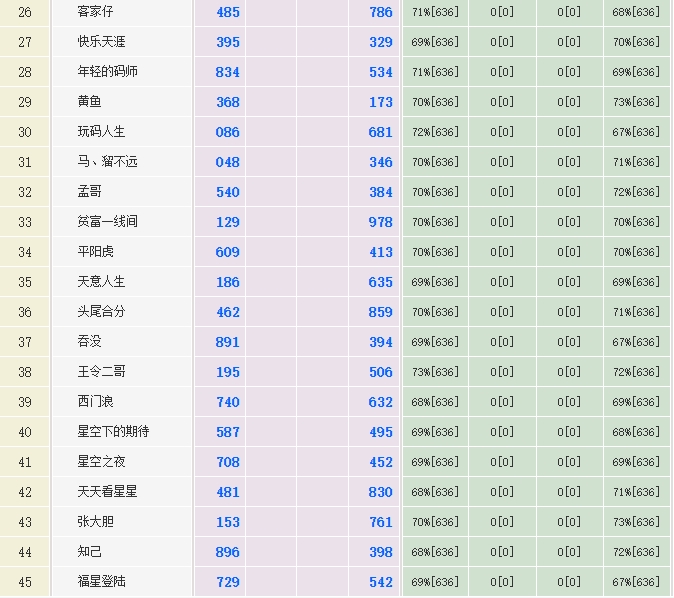Click the number 609 next to 平阳虎
This screenshot has height=598, width=674.
click(x=228, y=252)
